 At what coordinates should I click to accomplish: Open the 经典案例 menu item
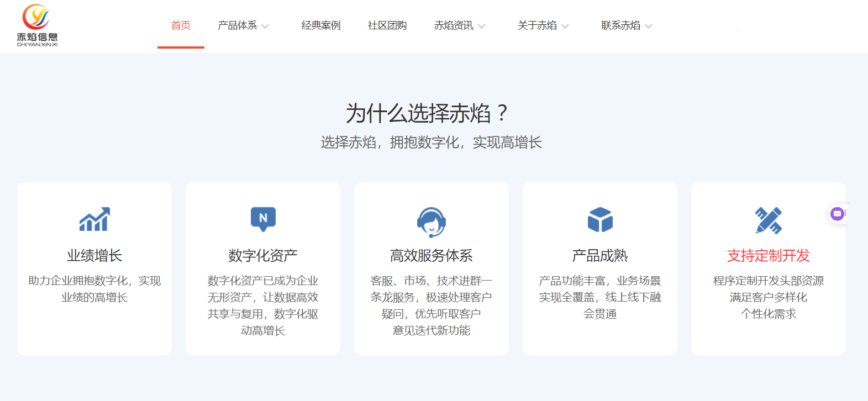321,25
